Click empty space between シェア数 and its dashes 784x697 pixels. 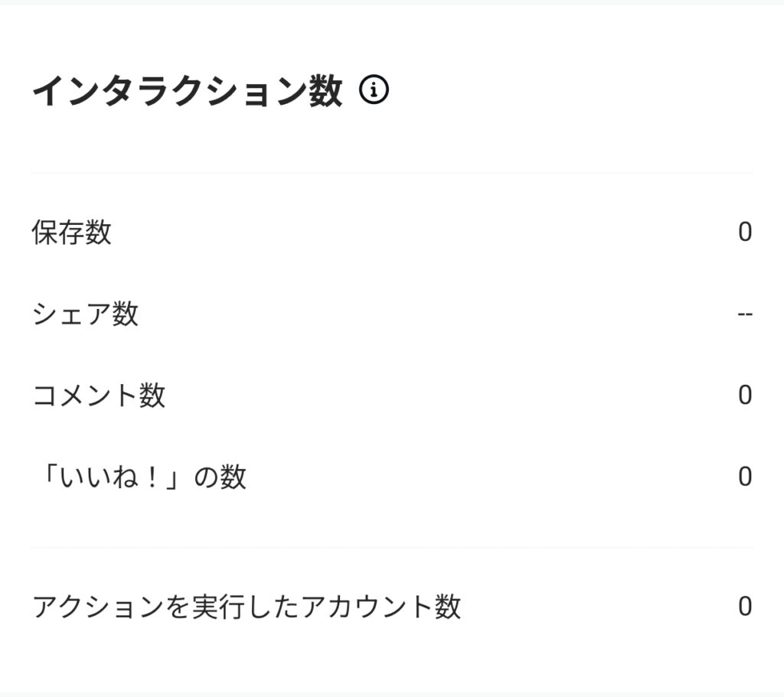436,314
